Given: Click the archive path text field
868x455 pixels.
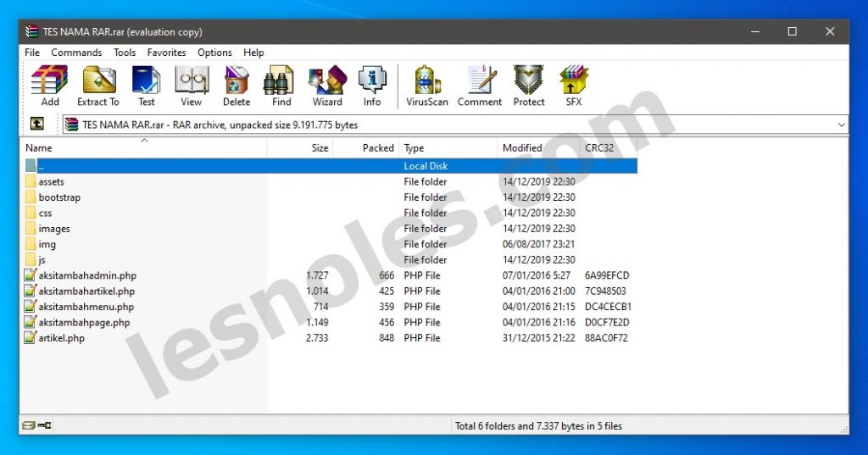Looking at the screenshot, I should [x=454, y=125].
